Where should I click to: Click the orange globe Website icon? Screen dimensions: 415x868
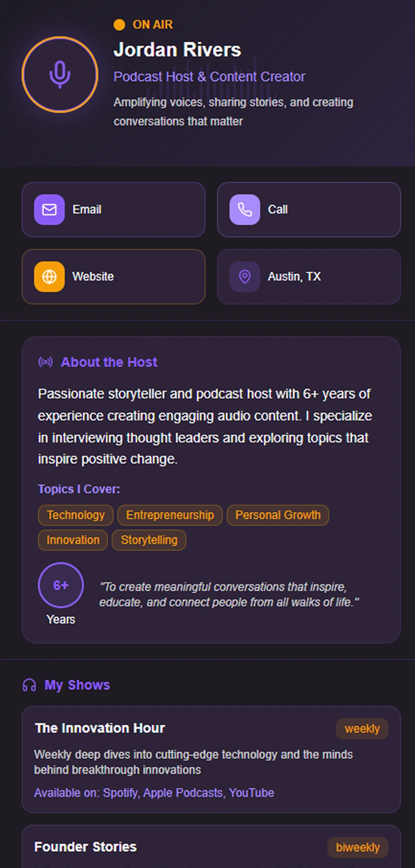(x=49, y=276)
